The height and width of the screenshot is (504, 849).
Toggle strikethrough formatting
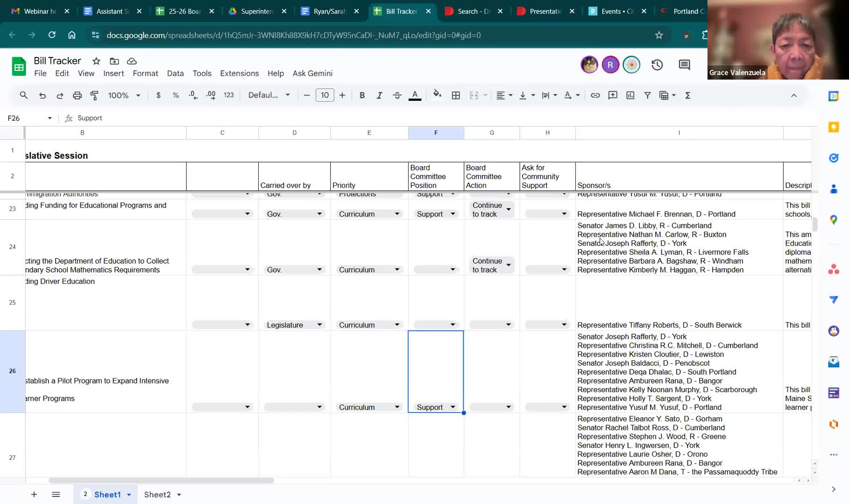coord(397,95)
